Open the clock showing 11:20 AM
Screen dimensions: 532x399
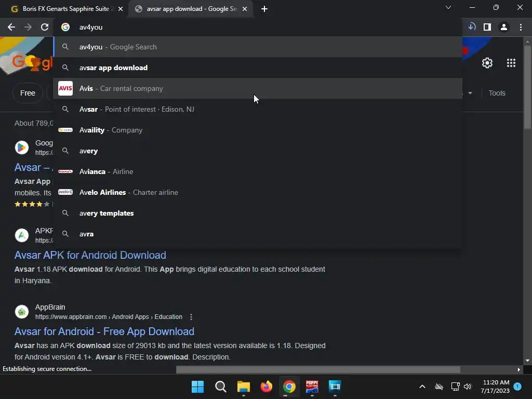coord(495,387)
